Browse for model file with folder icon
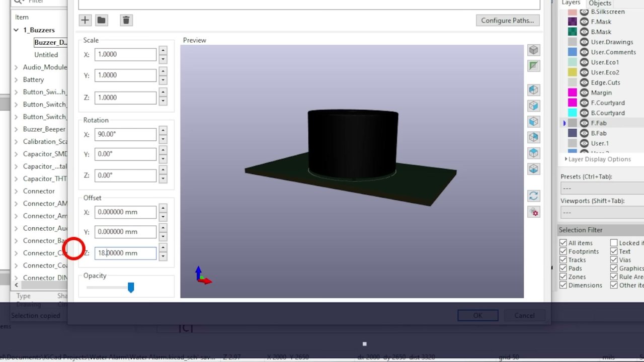The width and height of the screenshot is (644, 362). [x=101, y=20]
